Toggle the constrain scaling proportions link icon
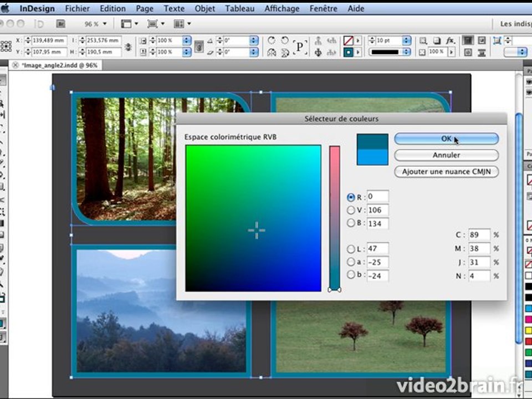This screenshot has width=532, height=399. pyautogui.click(x=199, y=47)
